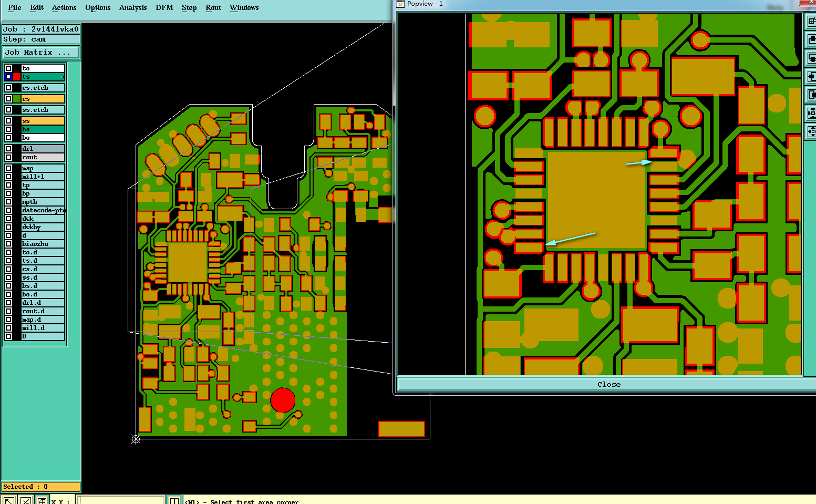This screenshot has height=504, width=816.
Task: Select the 'dwkby' layer row
Action: point(43,227)
